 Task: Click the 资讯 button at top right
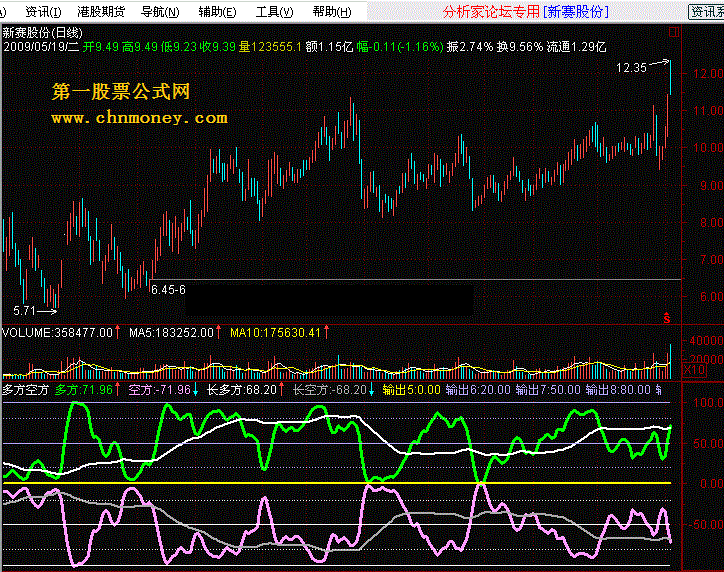(x=706, y=12)
